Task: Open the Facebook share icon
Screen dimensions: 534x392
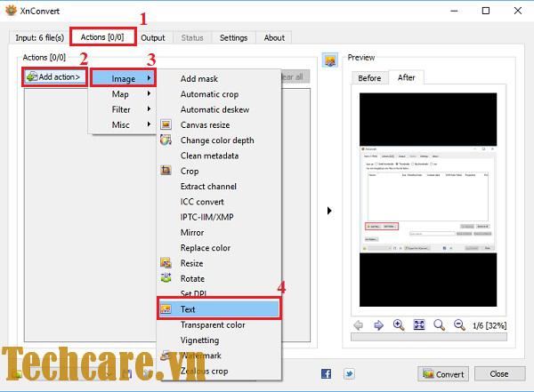Action: coord(326,373)
